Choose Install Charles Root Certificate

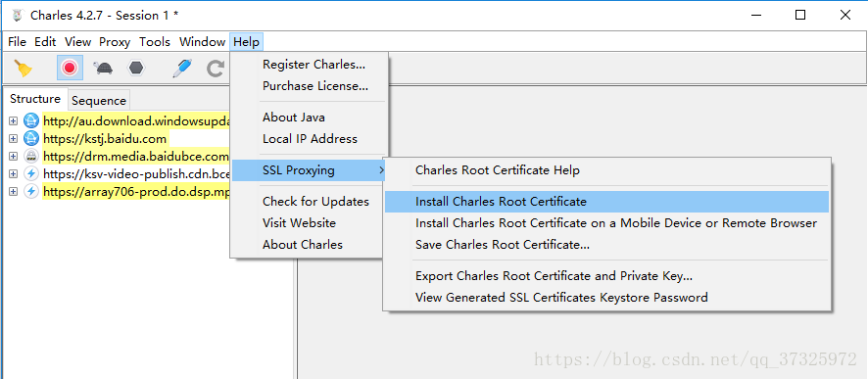pyautogui.click(x=607, y=202)
